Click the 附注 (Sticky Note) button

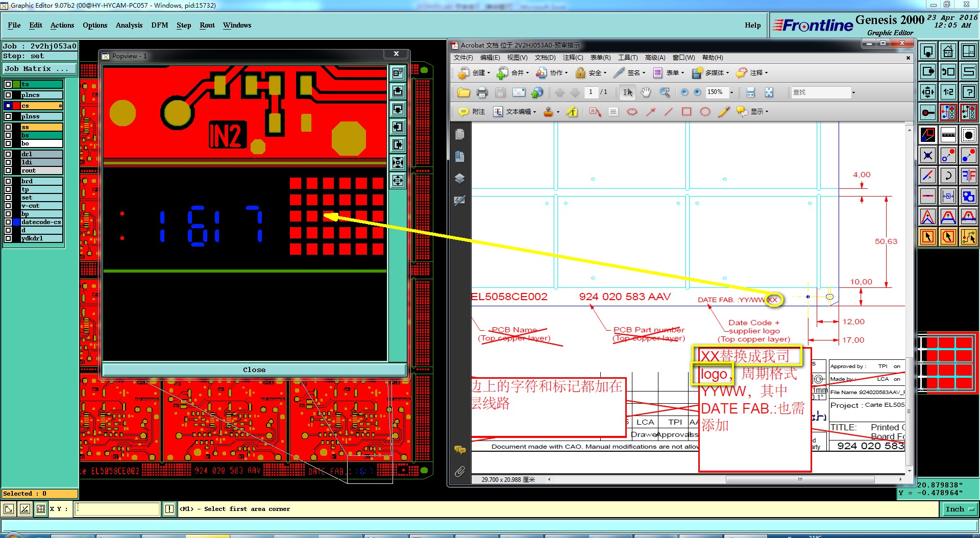point(472,112)
